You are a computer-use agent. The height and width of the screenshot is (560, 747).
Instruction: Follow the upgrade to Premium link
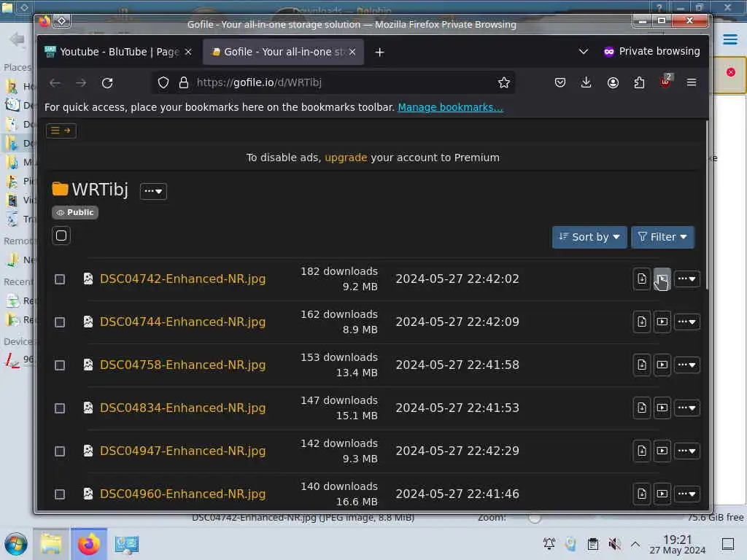(346, 157)
